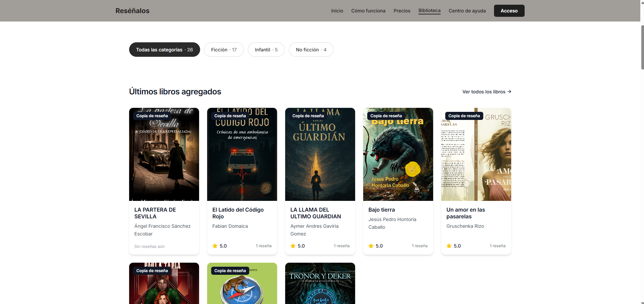644x304 pixels.
Task: Click Copia de reseña badge on Último Guardián cover
Action: [x=308, y=116]
